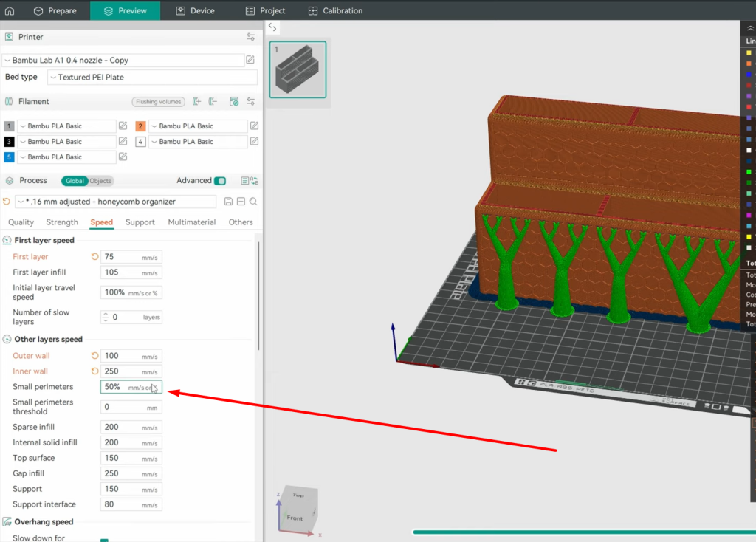Edit the Bambu Lab A1 printer preset
Image resolution: width=756 pixels, height=542 pixels.
point(250,60)
